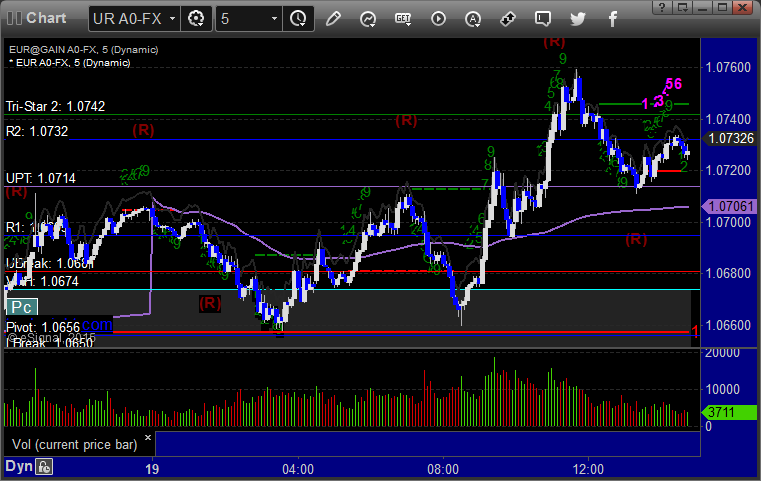Toggle the time lock icon next to Dyn
Image resolution: width=761 pixels, height=481 pixels.
tap(45, 467)
